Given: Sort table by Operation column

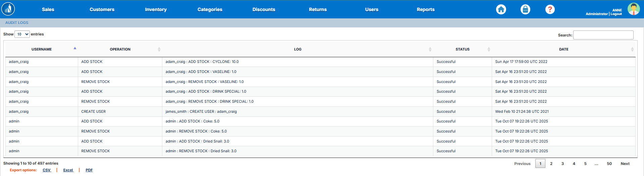Looking at the screenshot, I should click(x=159, y=49).
